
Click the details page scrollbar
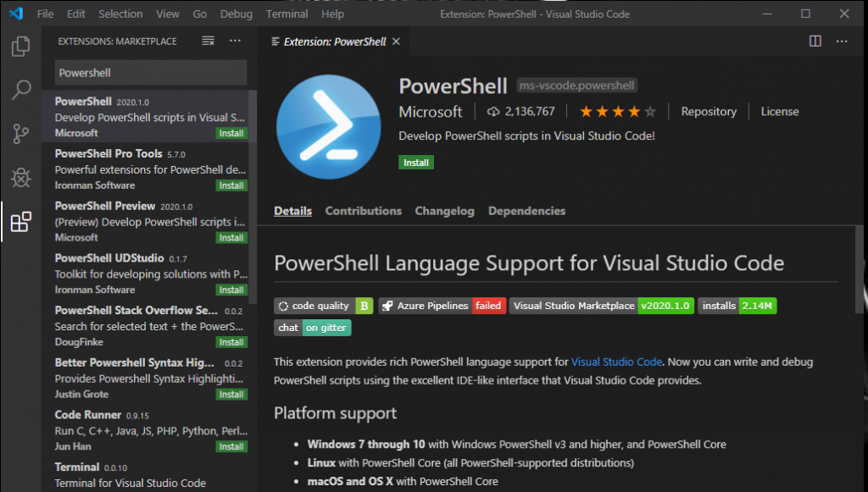coord(860,270)
